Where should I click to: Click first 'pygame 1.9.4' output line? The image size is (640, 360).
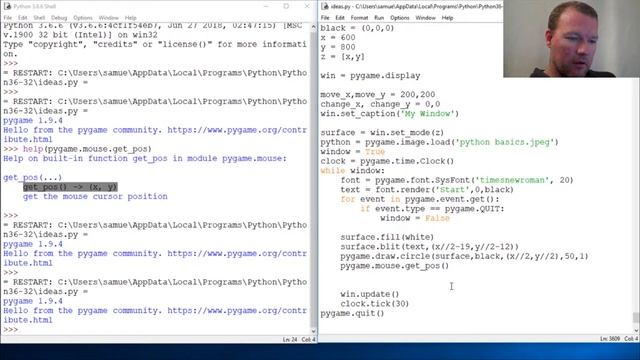coord(33,120)
